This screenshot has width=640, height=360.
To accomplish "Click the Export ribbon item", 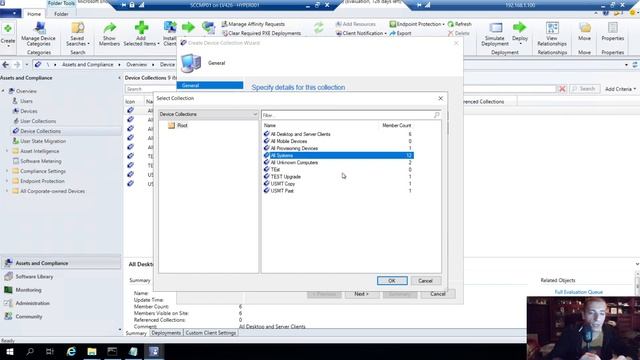I will 400,33.
